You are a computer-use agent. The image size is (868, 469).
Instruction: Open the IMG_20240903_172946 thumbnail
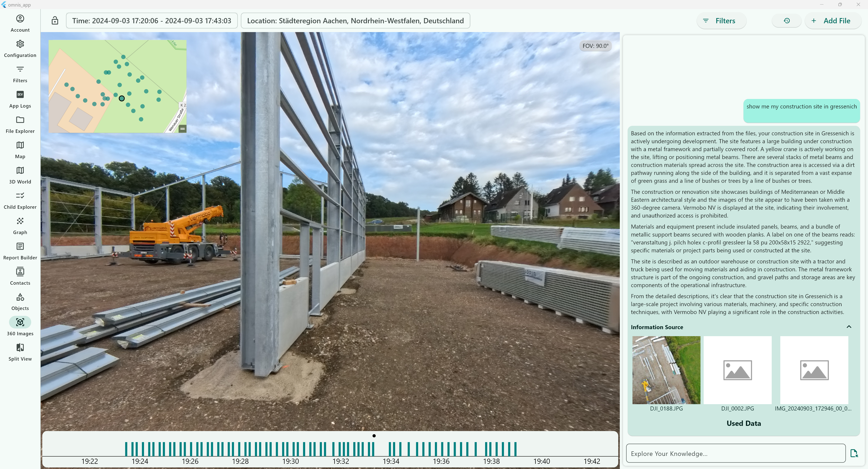[x=814, y=370]
